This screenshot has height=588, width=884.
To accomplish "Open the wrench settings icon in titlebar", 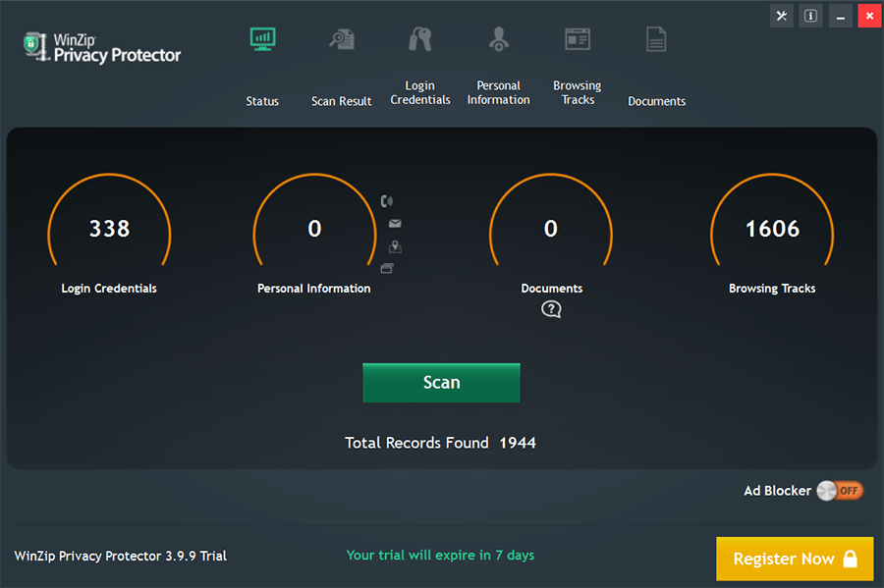I will pos(781,16).
